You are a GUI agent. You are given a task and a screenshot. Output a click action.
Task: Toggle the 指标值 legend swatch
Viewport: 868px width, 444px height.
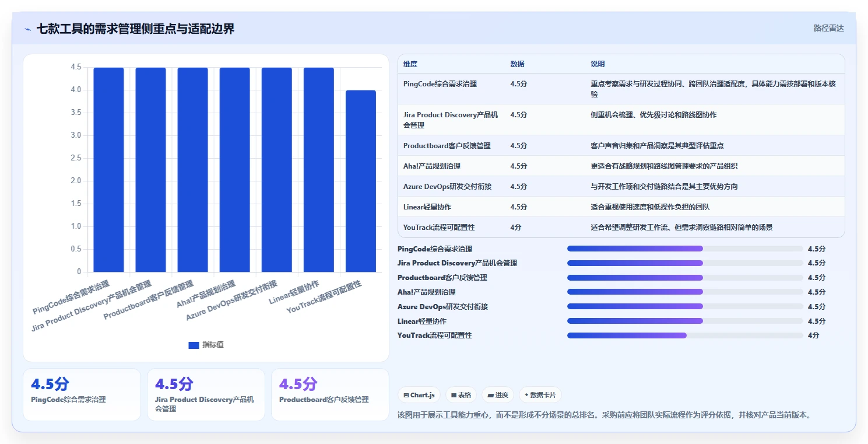pos(194,345)
